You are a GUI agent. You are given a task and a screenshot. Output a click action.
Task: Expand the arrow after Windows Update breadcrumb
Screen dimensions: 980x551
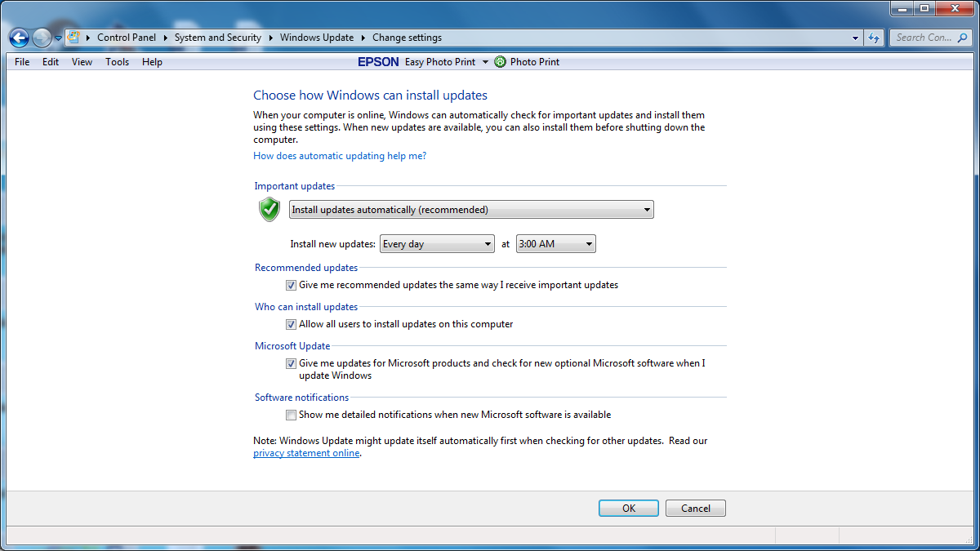[x=363, y=38]
